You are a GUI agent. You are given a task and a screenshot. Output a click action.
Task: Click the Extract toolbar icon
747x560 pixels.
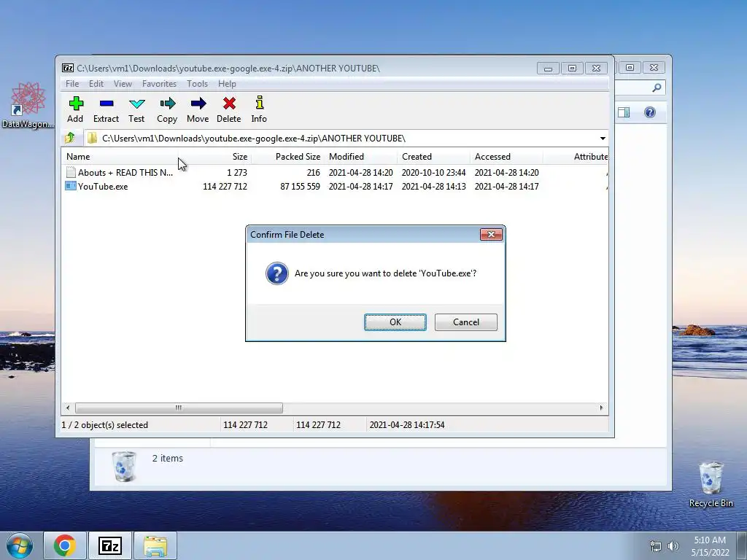point(107,104)
